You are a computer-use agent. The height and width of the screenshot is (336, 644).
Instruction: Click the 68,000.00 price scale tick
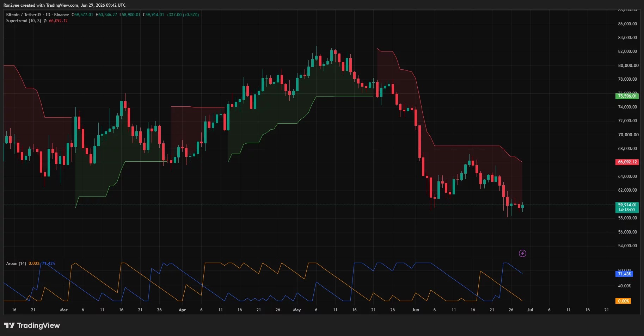tap(627, 149)
